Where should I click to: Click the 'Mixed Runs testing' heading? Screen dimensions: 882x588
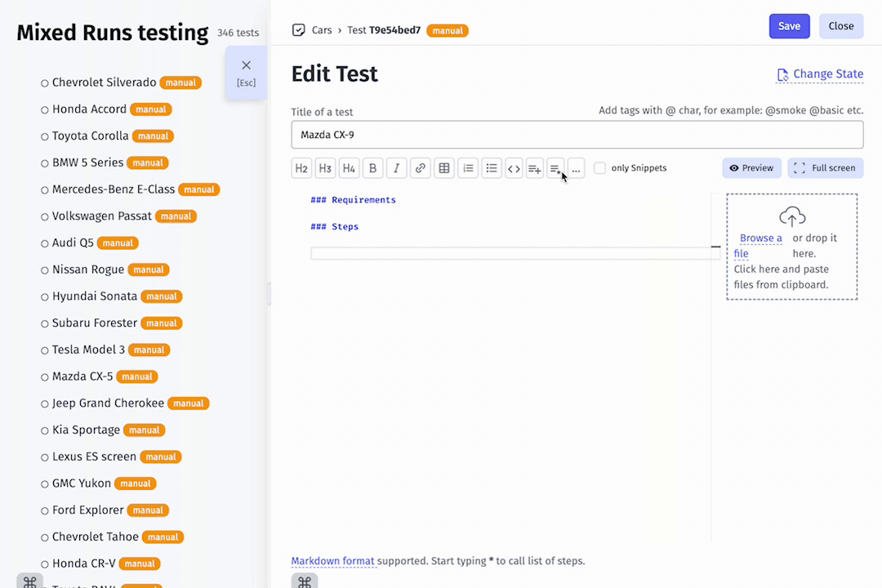[113, 33]
